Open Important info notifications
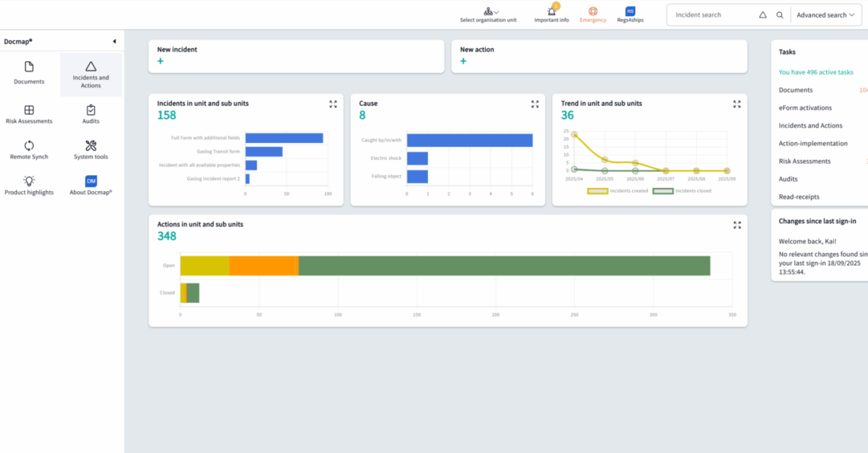The width and height of the screenshot is (868, 453). [x=551, y=12]
